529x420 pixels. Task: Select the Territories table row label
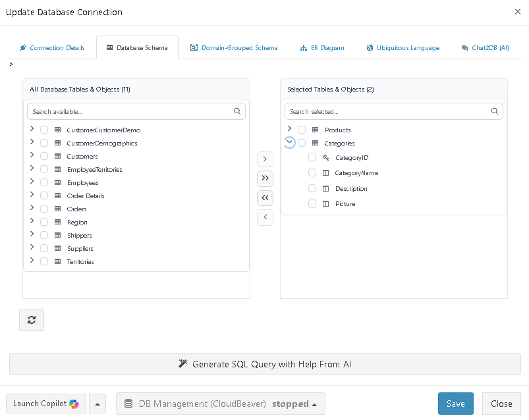click(x=80, y=261)
